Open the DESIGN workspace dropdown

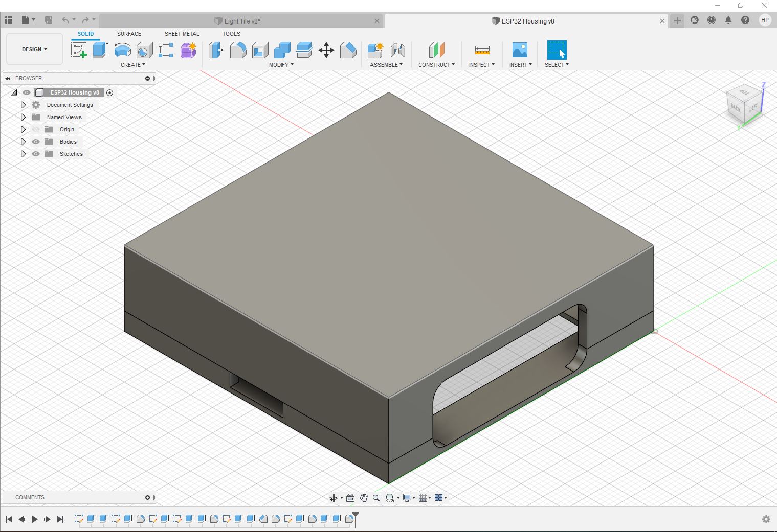[34, 49]
